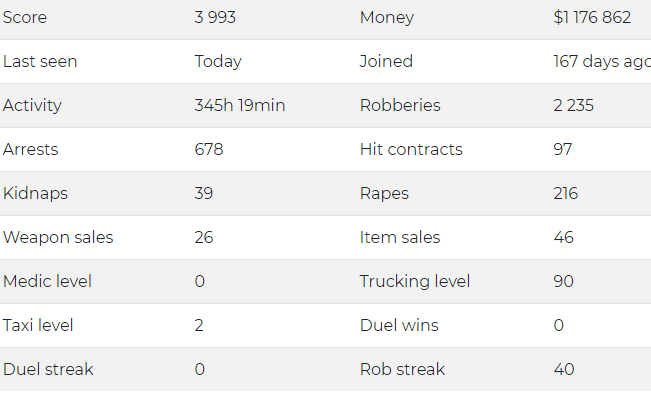Click the Duel streak label
The width and height of the screenshot is (651, 396).
[48, 369]
